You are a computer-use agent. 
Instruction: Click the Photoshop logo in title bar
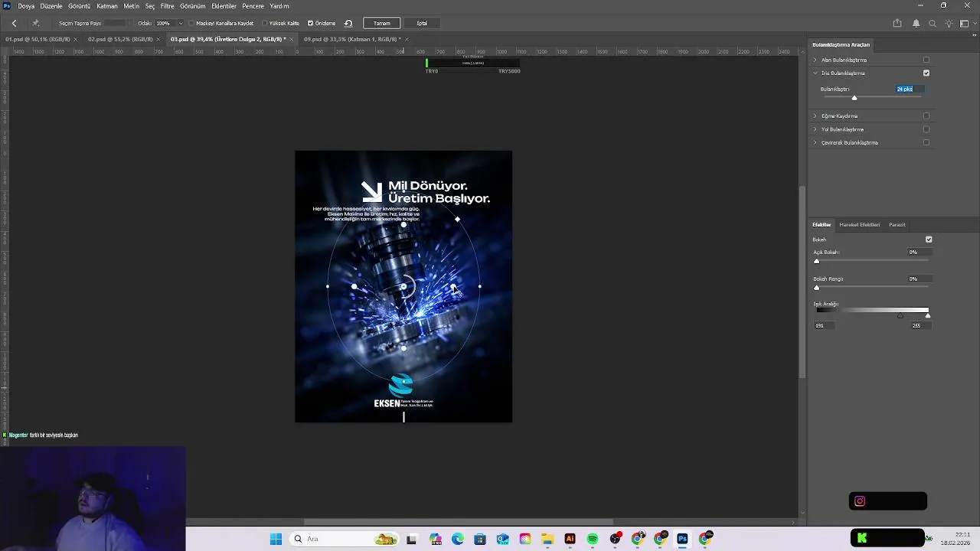[7, 5]
